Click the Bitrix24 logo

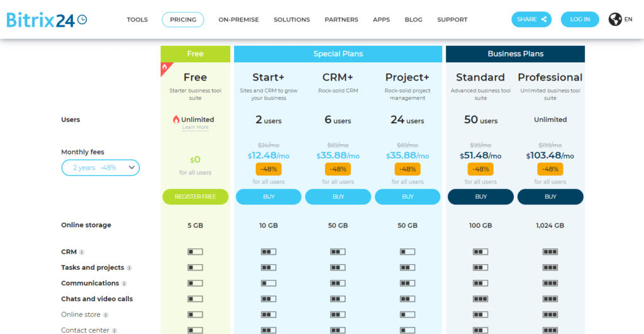(x=47, y=19)
